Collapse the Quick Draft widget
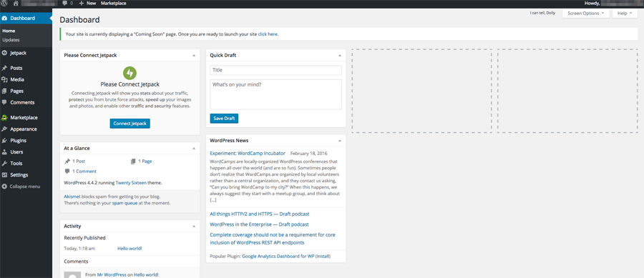The image size is (644, 278). (x=340, y=55)
